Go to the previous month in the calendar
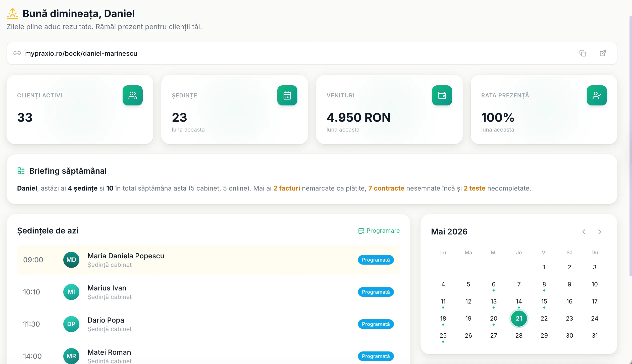This screenshot has width=632, height=364. point(584,232)
